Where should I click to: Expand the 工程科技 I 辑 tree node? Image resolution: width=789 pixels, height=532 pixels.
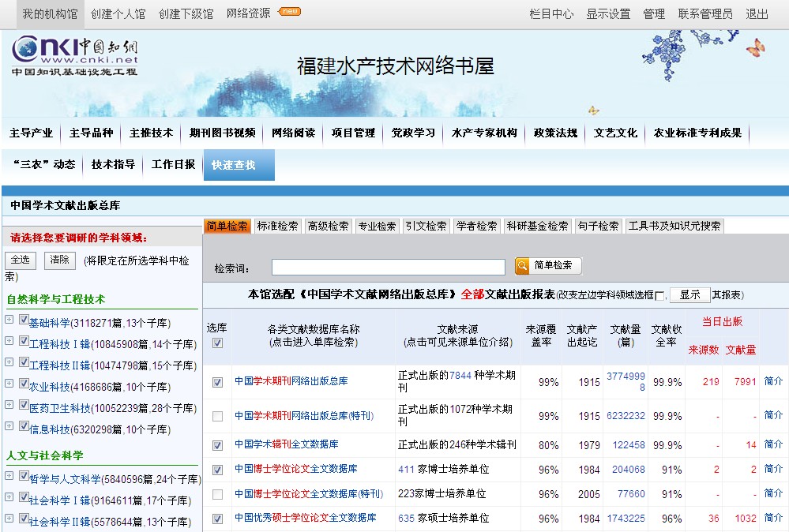click(x=9, y=340)
